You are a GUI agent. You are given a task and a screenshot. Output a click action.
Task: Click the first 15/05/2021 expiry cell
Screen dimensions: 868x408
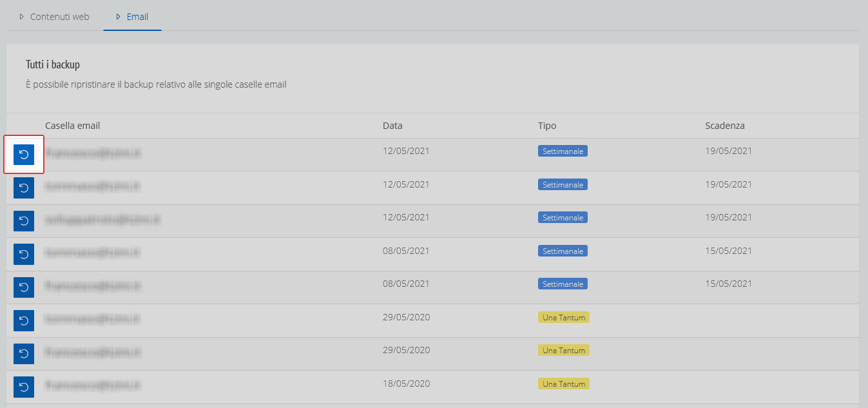tap(728, 251)
